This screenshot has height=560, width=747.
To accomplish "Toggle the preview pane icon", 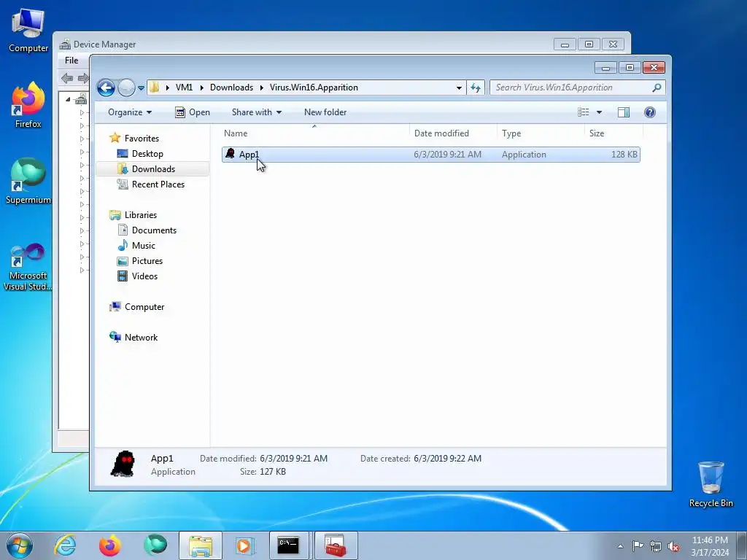I will tap(624, 112).
